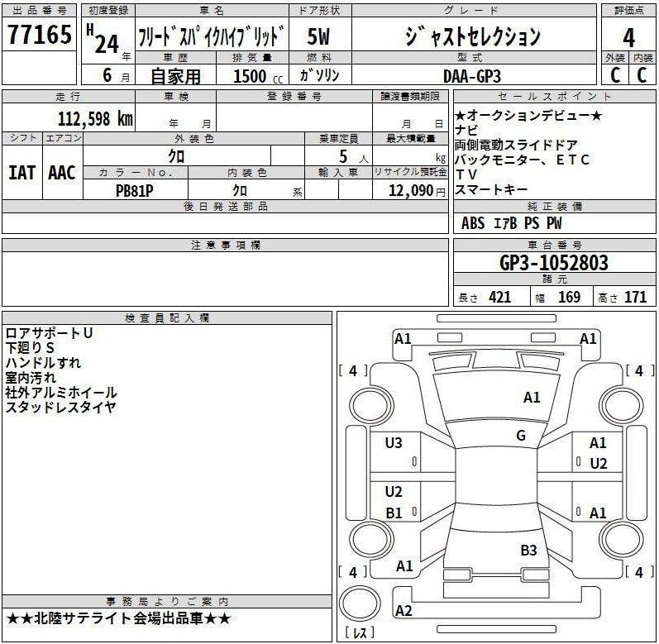Click the upper-right wheel icon in car diagram
The image size is (659, 644).
[623, 404]
